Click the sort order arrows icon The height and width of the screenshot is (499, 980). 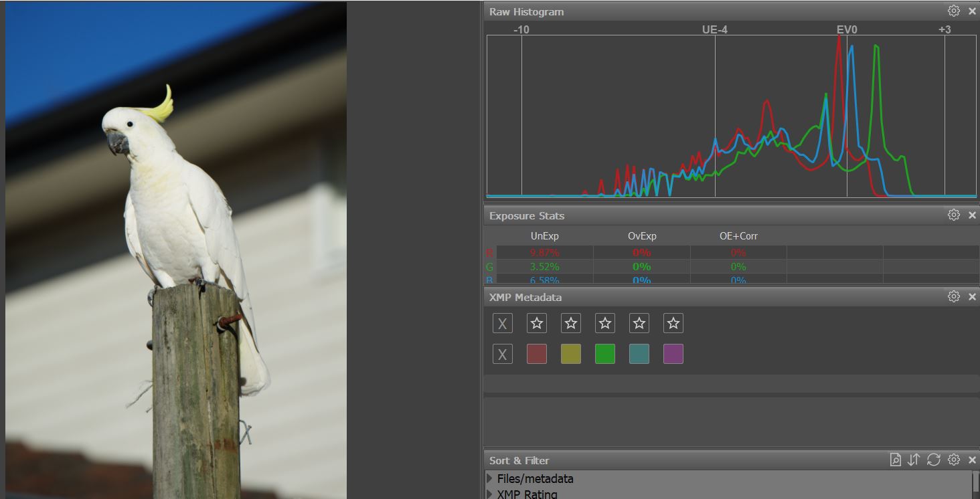(x=914, y=460)
